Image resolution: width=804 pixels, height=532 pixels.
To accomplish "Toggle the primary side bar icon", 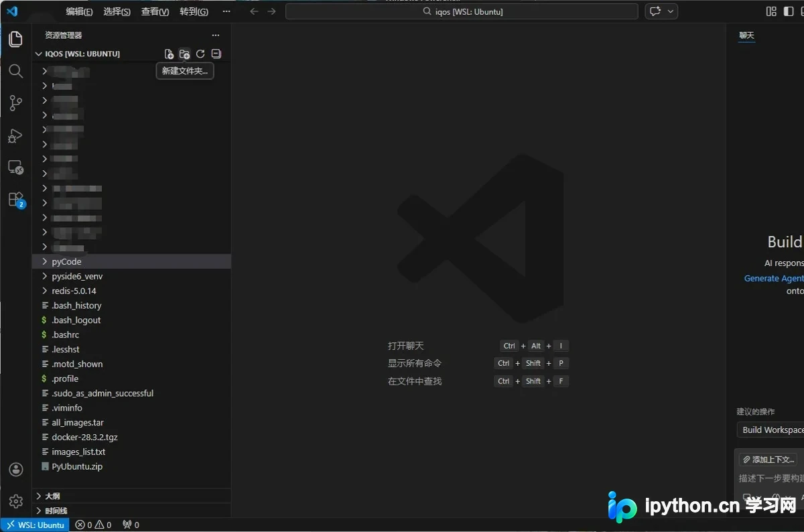I will coord(789,11).
